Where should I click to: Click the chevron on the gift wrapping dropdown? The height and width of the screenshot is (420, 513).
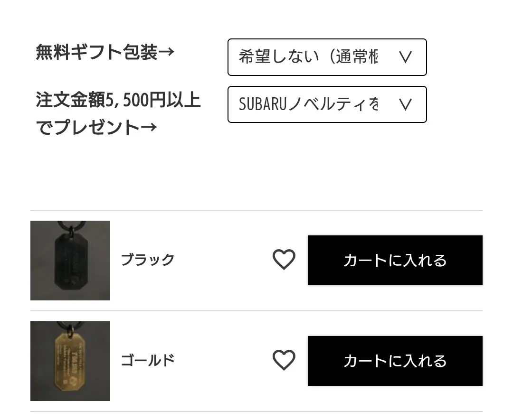coord(405,57)
